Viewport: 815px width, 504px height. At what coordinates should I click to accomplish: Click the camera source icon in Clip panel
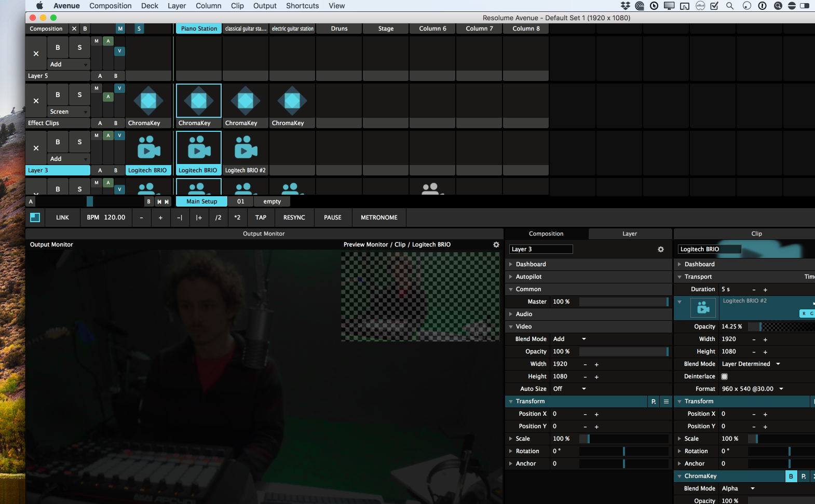click(x=703, y=308)
